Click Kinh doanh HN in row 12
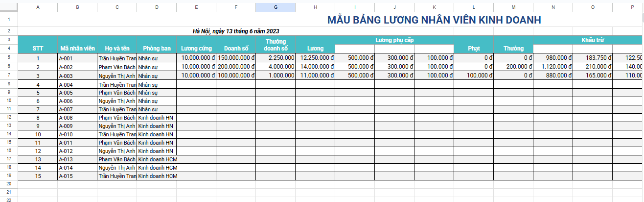The image size is (644, 202). point(157,117)
